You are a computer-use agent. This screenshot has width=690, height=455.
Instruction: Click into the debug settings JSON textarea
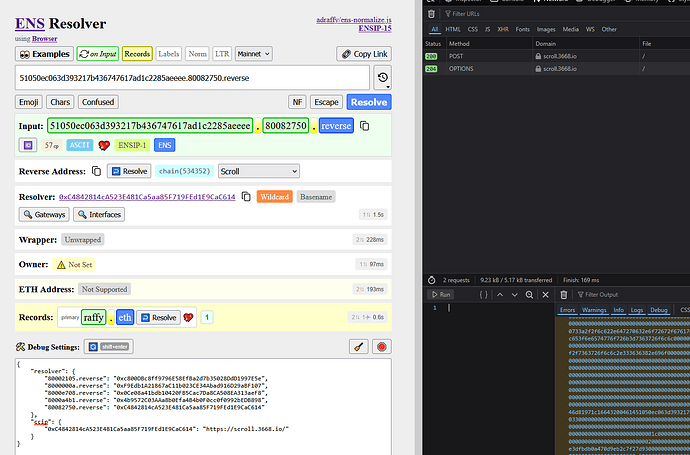[203, 407]
